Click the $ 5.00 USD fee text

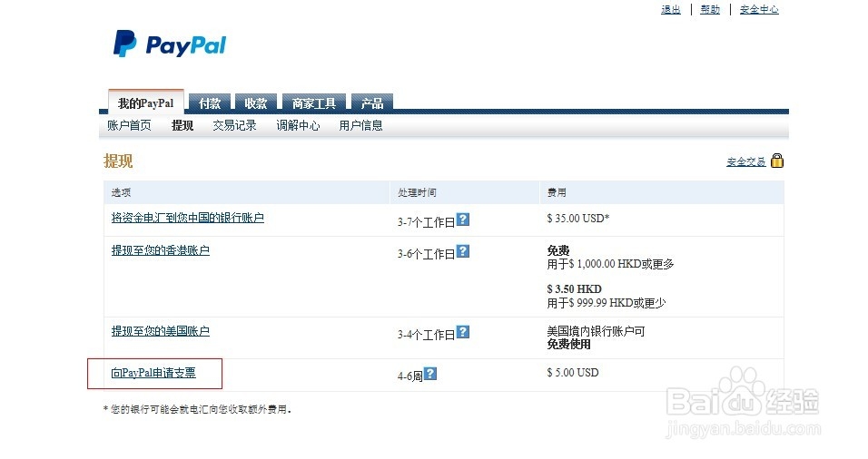click(x=573, y=373)
